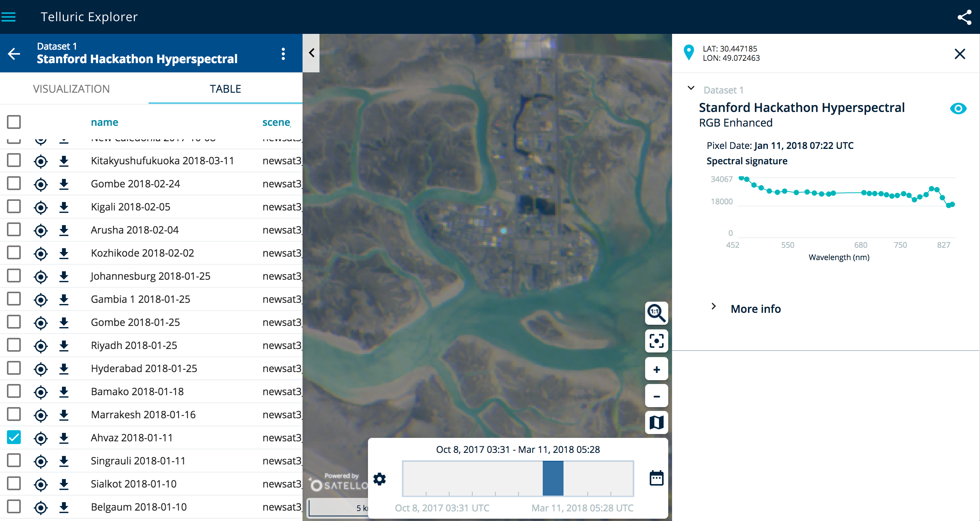The width and height of the screenshot is (980, 521).
Task: Collapse the left panel with chevron
Action: click(x=311, y=53)
